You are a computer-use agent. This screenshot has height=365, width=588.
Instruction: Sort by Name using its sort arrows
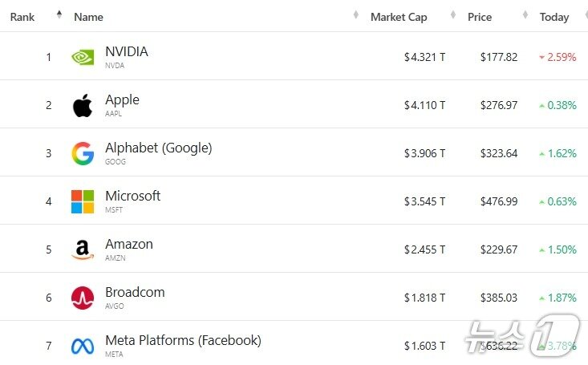(356, 16)
